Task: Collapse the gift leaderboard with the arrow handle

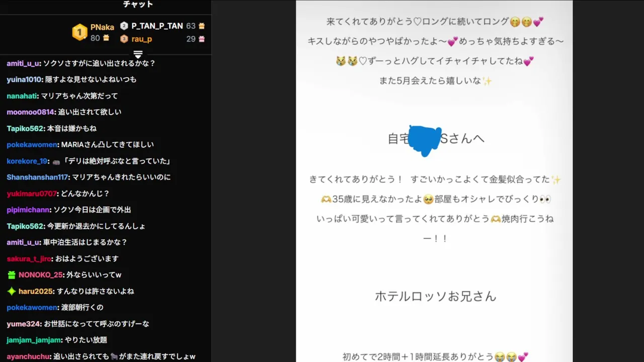Action: (x=138, y=54)
